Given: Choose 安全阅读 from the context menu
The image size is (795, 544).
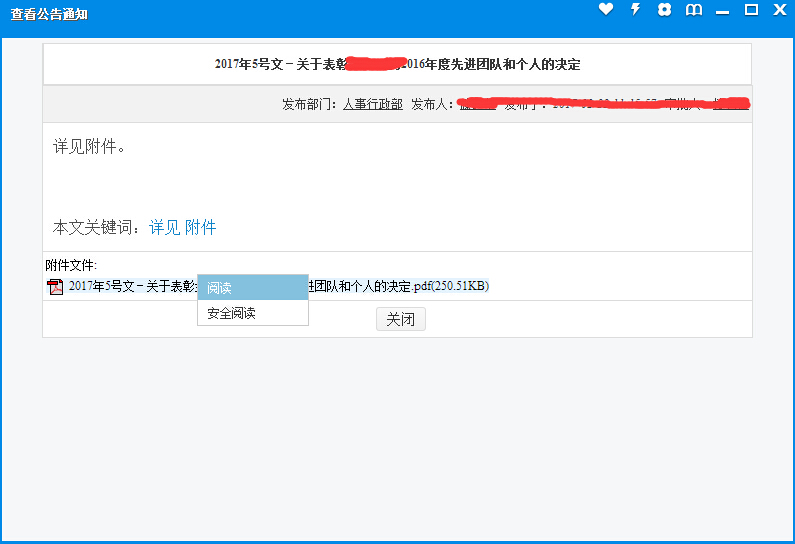Looking at the screenshot, I should point(253,313).
